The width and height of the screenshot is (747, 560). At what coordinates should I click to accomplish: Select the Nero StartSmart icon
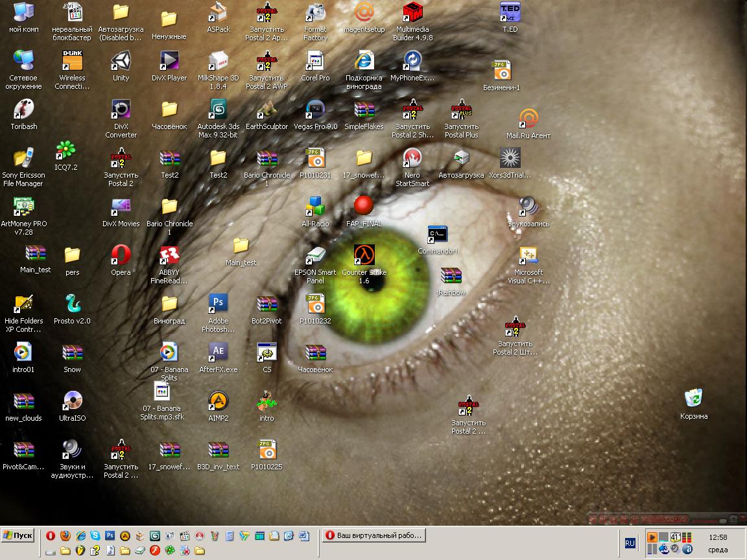[412, 159]
